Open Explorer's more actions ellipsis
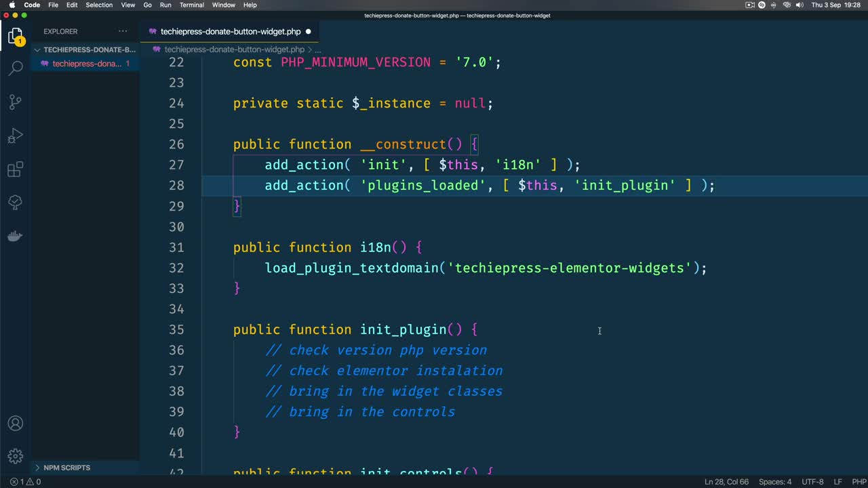The height and width of the screenshot is (488, 868). [x=123, y=31]
